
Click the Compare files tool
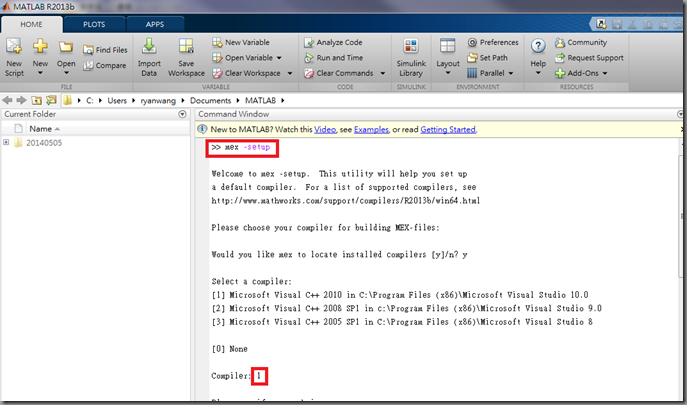(x=105, y=65)
